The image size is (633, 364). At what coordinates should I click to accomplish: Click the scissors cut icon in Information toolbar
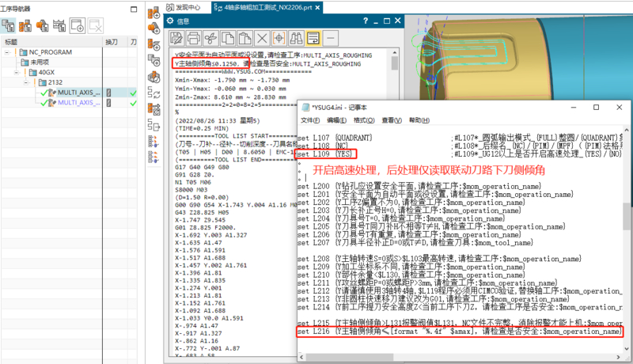(210, 37)
